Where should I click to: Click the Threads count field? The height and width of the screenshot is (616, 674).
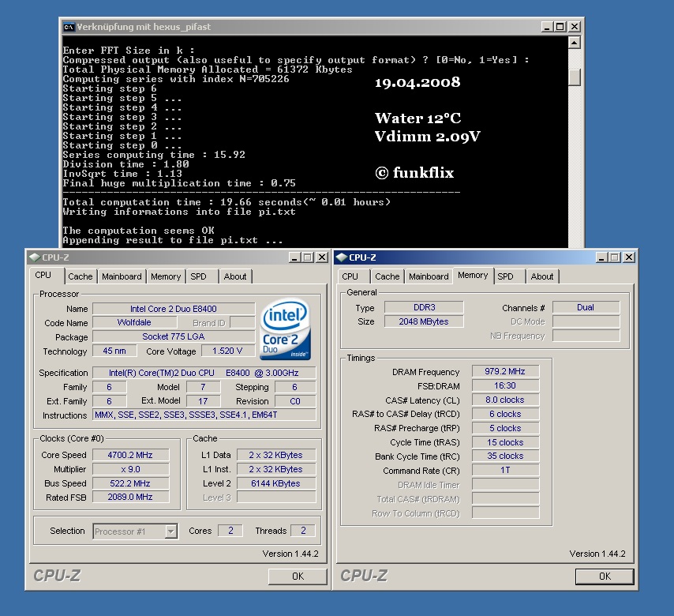tap(303, 531)
